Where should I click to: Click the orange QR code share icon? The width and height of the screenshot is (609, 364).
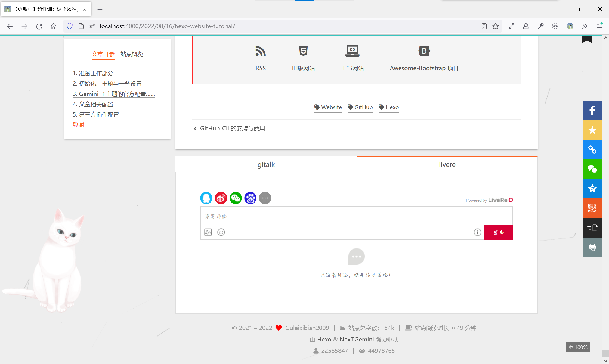click(x=592, y=208)
